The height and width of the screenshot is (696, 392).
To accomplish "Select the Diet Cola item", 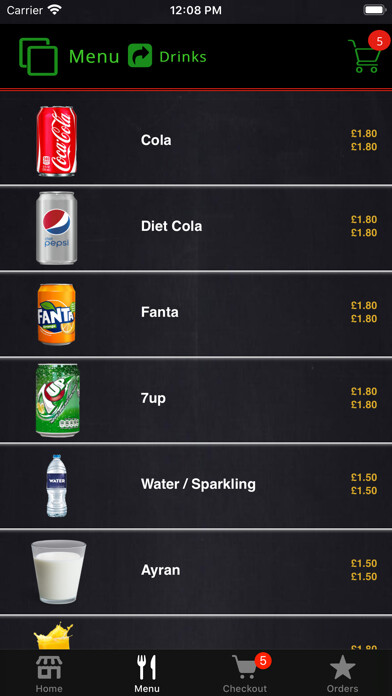I will (196, 226).
